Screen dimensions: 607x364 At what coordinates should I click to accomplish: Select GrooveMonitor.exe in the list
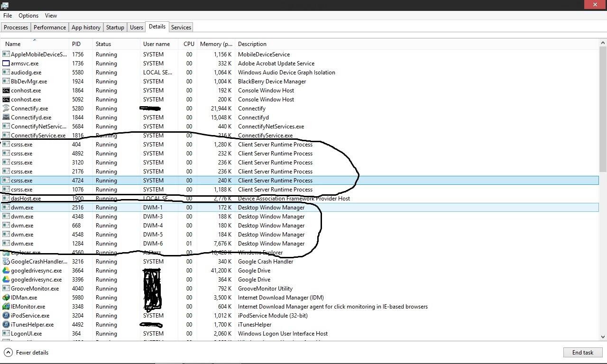coord(35,289)
